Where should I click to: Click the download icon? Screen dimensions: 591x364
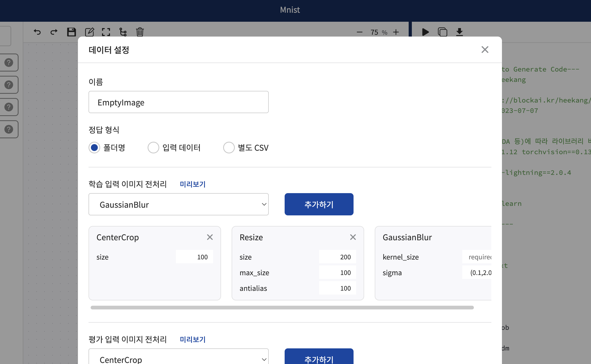coord(459,32)
